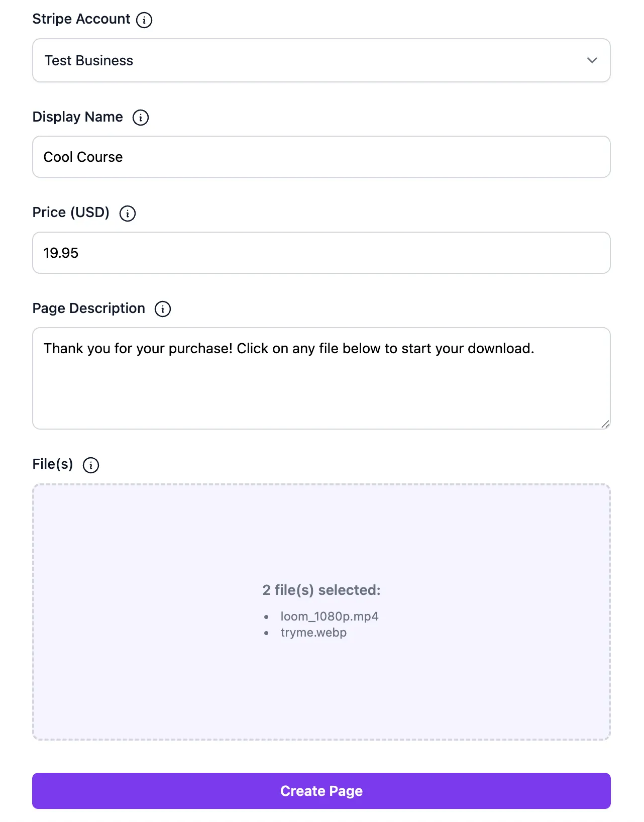Click the info icon next to Stripe Account
This screenshot has height=822, width=644.
pyautogui.click(x=145, y=20)
